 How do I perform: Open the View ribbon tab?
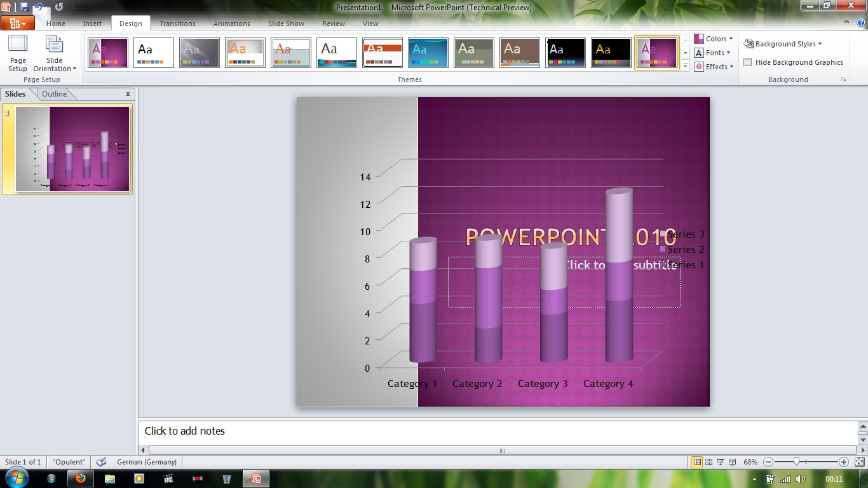pos(370,24)
